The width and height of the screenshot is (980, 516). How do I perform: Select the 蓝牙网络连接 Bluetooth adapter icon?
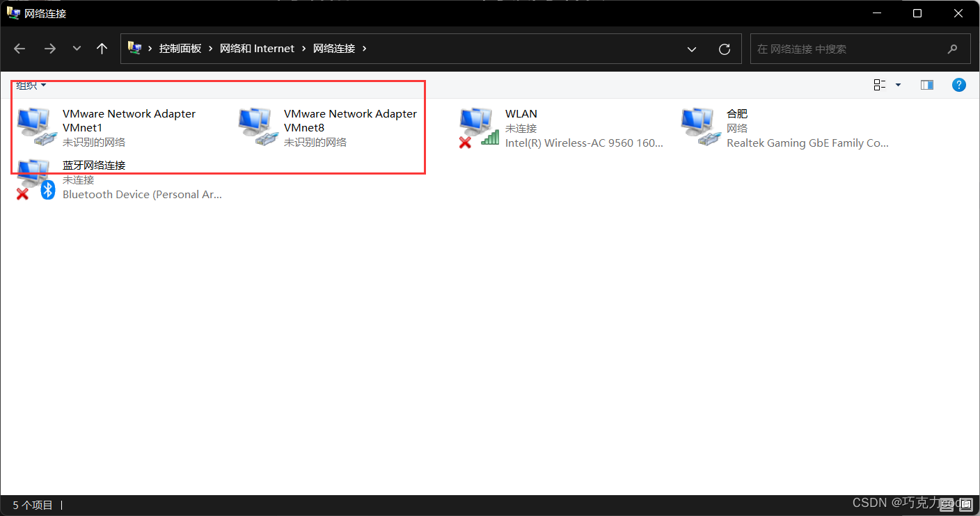tap(35, 179)
